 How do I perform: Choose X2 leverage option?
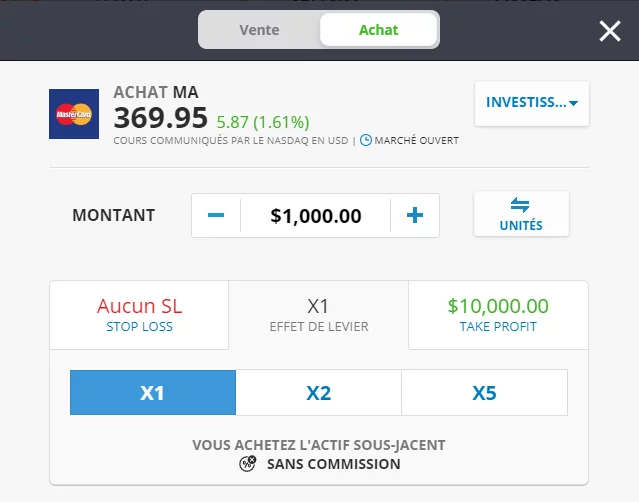point(318,393)
